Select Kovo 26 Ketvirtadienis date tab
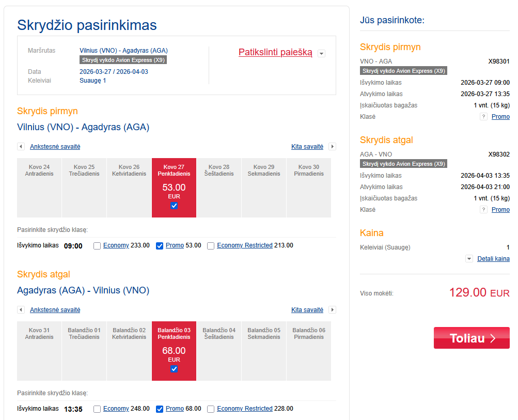This screenshot has width=518, height=420. coord(129,187)
